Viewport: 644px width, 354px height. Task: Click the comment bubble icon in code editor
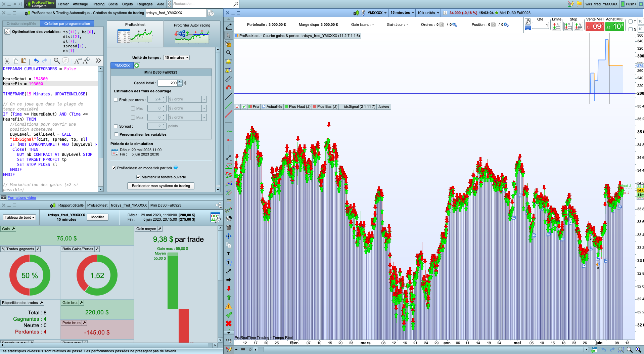[65, 61]
